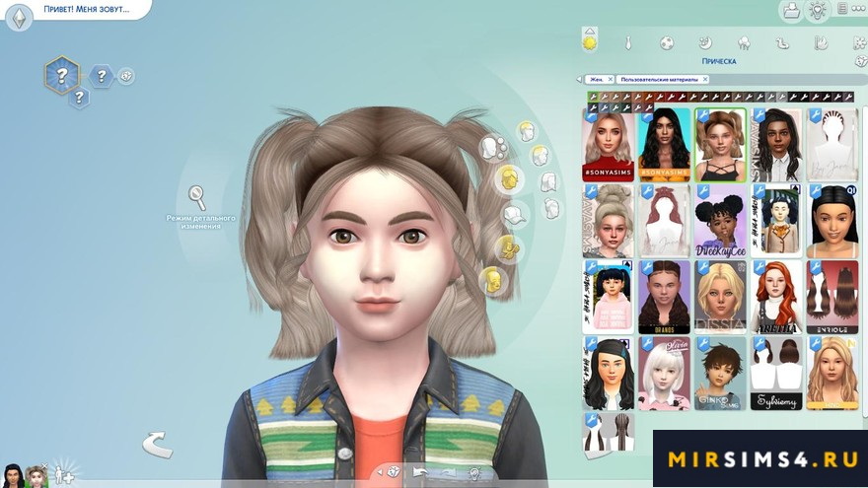Add a new sim to household
This screenshot has height=488, width=868.
click(x=65, y=474)
